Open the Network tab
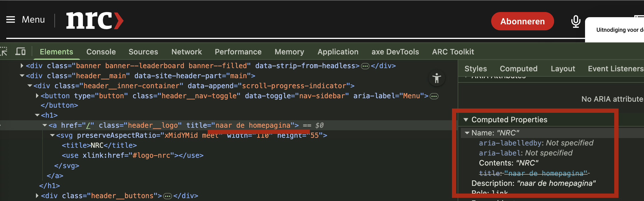The image size is (644, 201). (x=187, y=52)
